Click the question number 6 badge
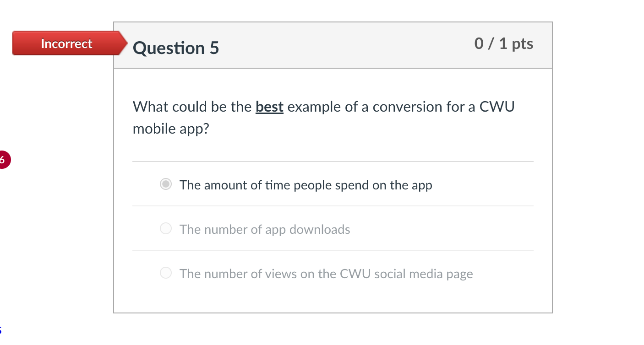Screen dimensions: 644x345 (x=4, y=160)
